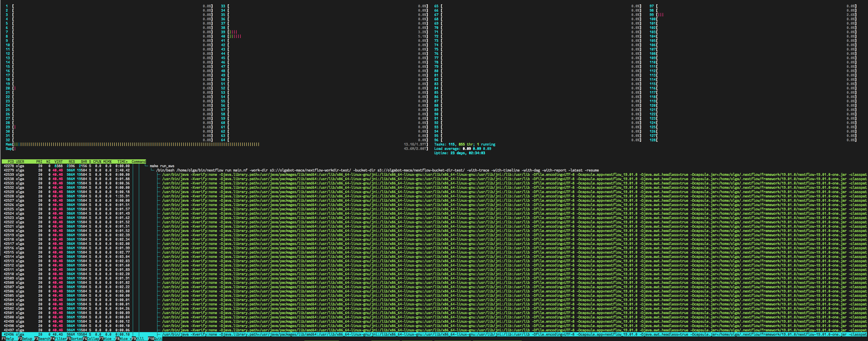
Task: Click CPU 40 usage bar
Action: pos(324,36)
